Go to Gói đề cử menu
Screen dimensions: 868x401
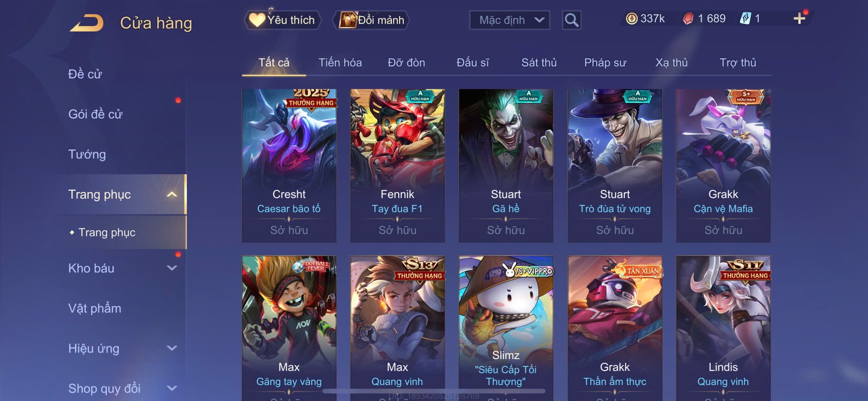point(95,114)
